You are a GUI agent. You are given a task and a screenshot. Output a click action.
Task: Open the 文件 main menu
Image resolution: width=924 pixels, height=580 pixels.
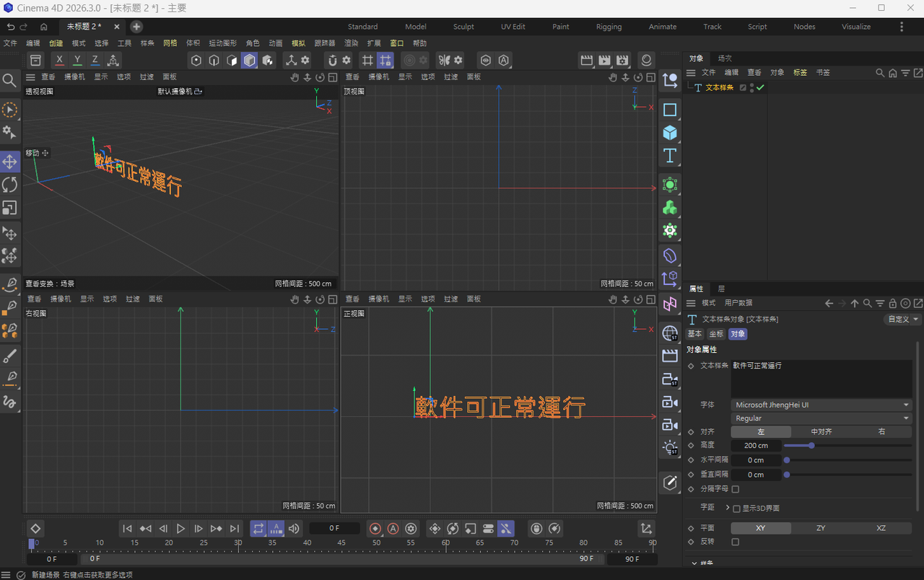click(10, 43)
